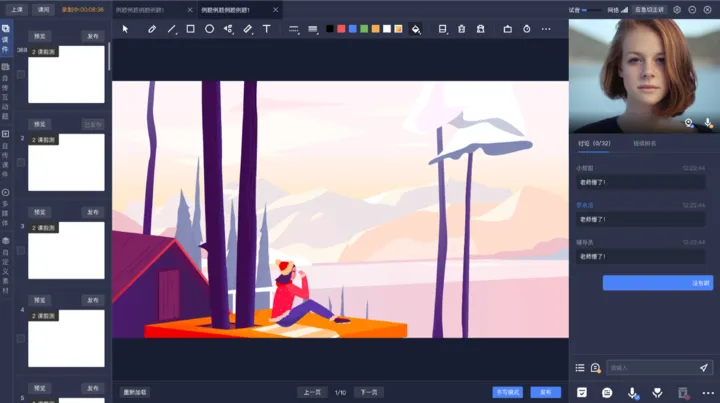This screenshot has width=720, height=403.
Task: Toggle the microphone in bottom bar
Action: (x=633, y=392)
